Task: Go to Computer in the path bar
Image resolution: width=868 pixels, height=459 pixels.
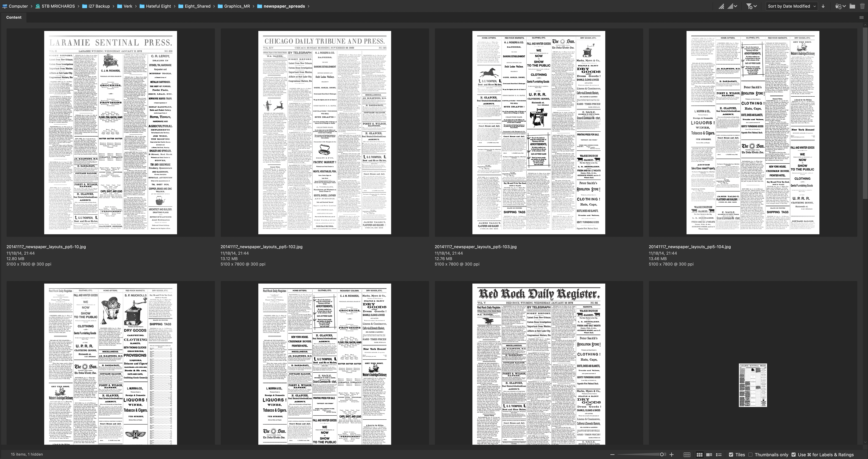Action: pyautogui.click(x=18, y=6)
